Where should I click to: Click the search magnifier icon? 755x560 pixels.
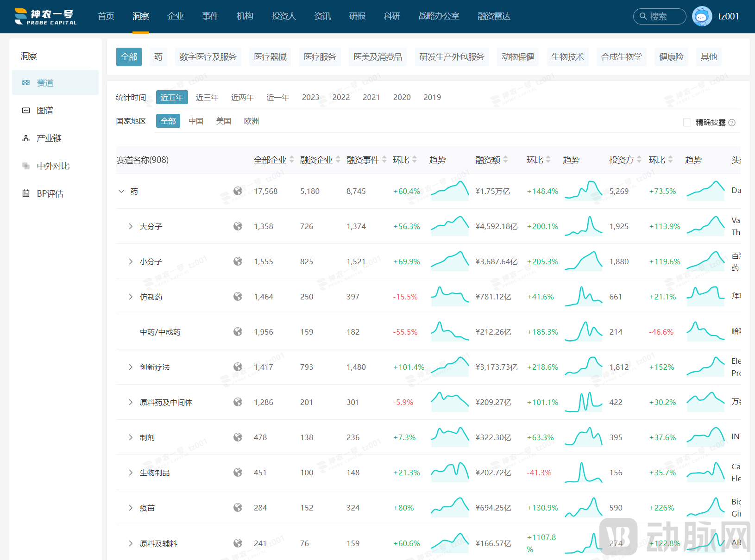pos(643,16)
